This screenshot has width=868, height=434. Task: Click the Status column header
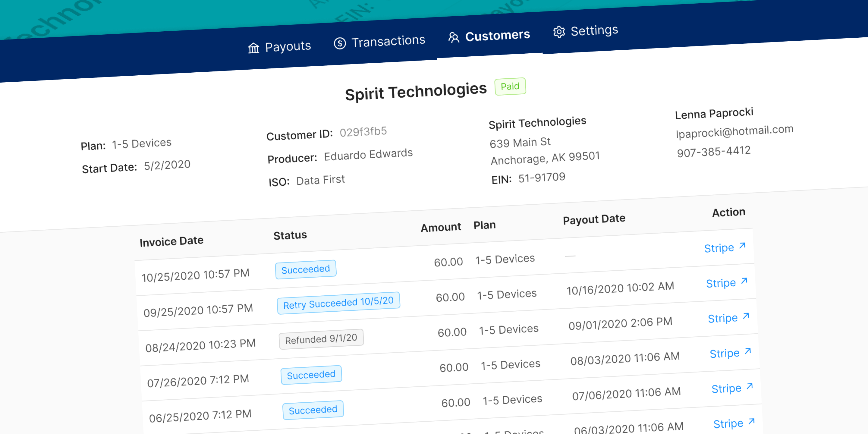tap(290, 235)
